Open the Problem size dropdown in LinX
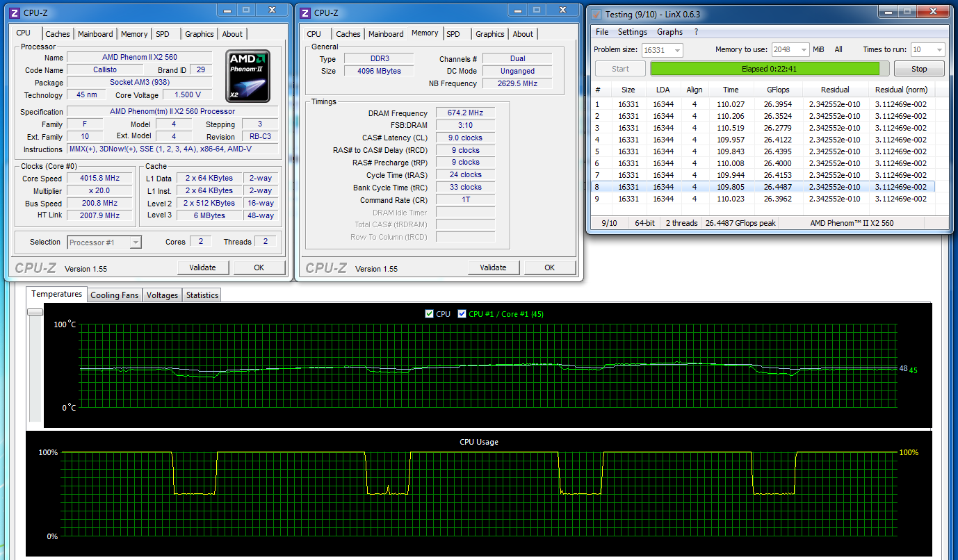958x560 pixels. (x=676, y=50)
